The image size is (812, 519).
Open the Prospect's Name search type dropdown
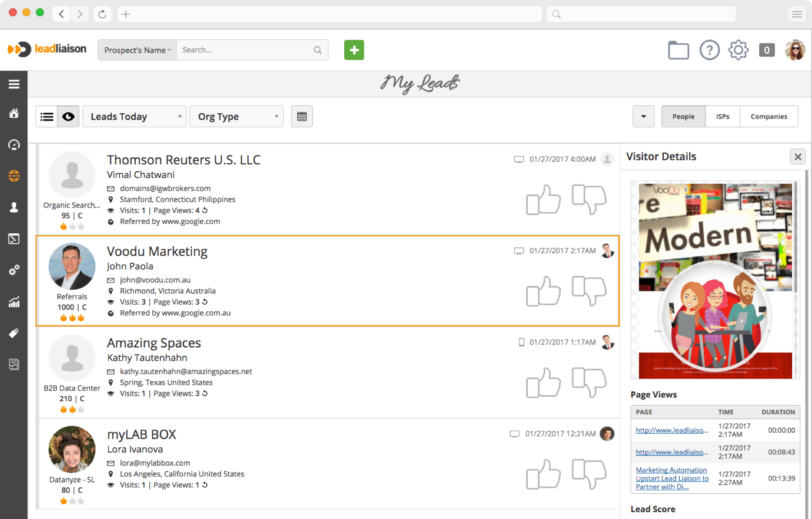[138, 50]
